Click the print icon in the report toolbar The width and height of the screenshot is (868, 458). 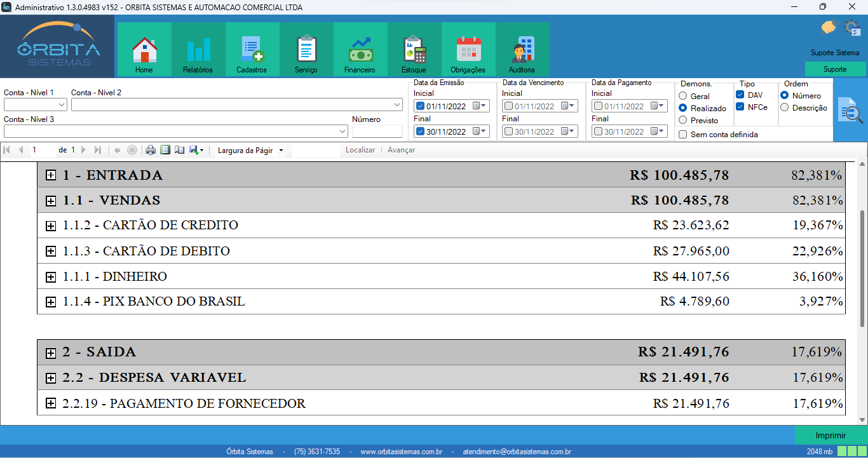pyautogui.click(x=150, y=150)
